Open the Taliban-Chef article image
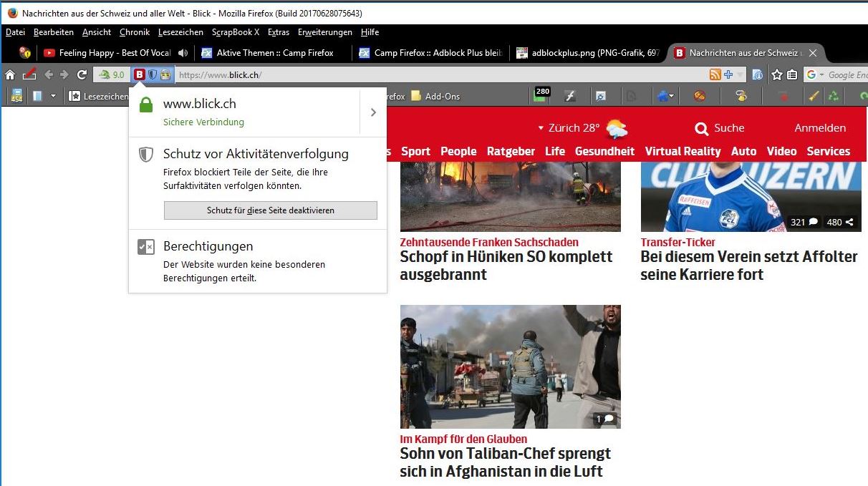The width and height of the screenshot is (868, 486). [510, 366]
